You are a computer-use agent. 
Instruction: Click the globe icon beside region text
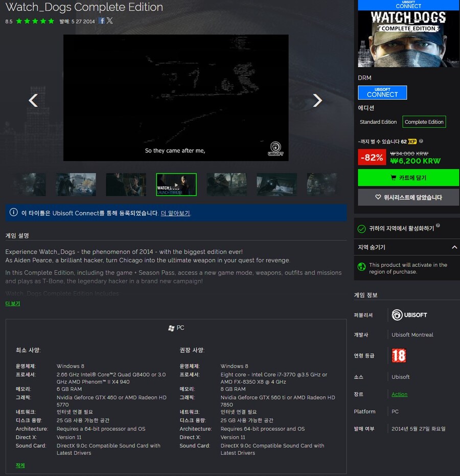(x=361, y=266)
